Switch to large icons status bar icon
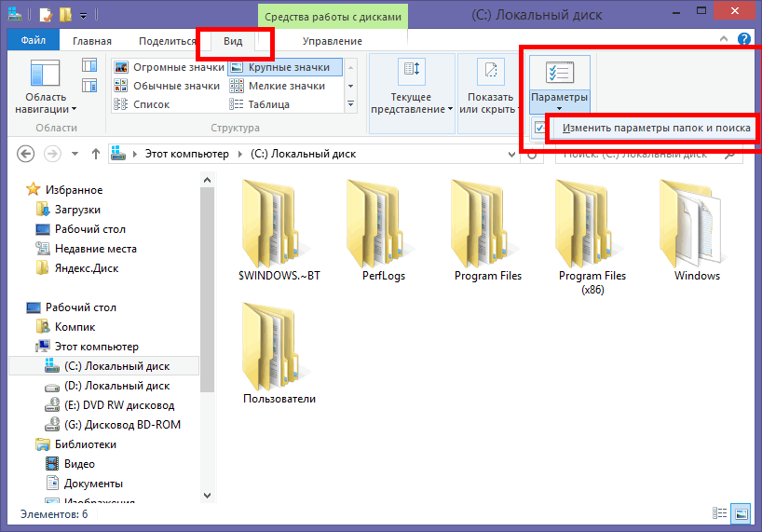Screen dimensions: 762x532 742,513
